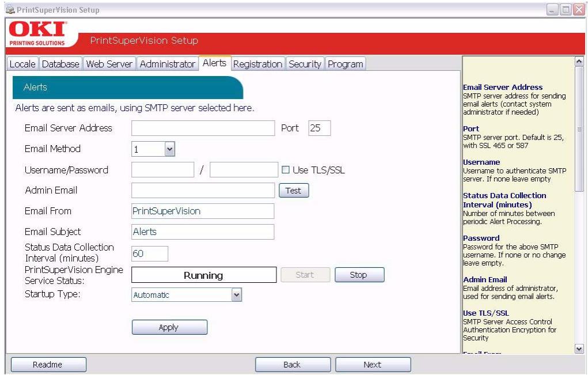The height and width of the screenshot is (375, 588).
Task: Click the Password input field
Action: point(244,170)
